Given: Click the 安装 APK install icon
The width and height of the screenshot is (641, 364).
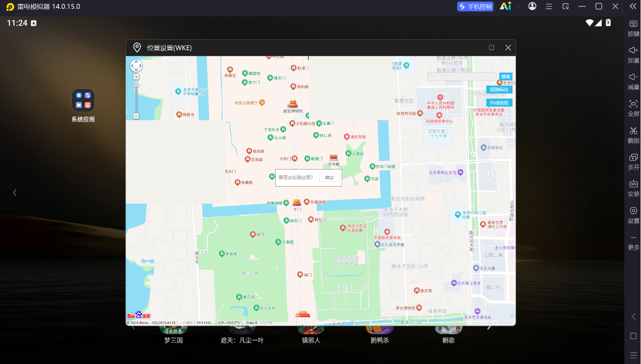Looking at the screenshot, I should 633,184.
